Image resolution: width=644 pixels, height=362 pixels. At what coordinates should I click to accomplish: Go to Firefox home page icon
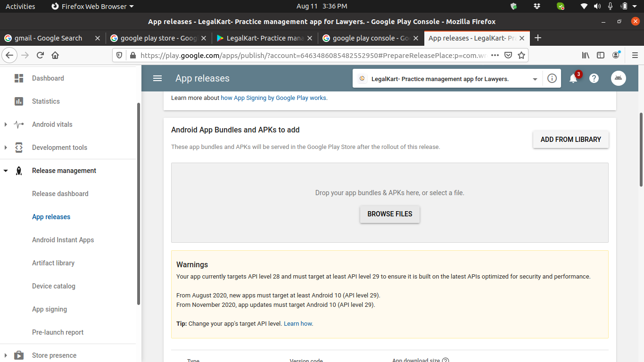point(55,55)
